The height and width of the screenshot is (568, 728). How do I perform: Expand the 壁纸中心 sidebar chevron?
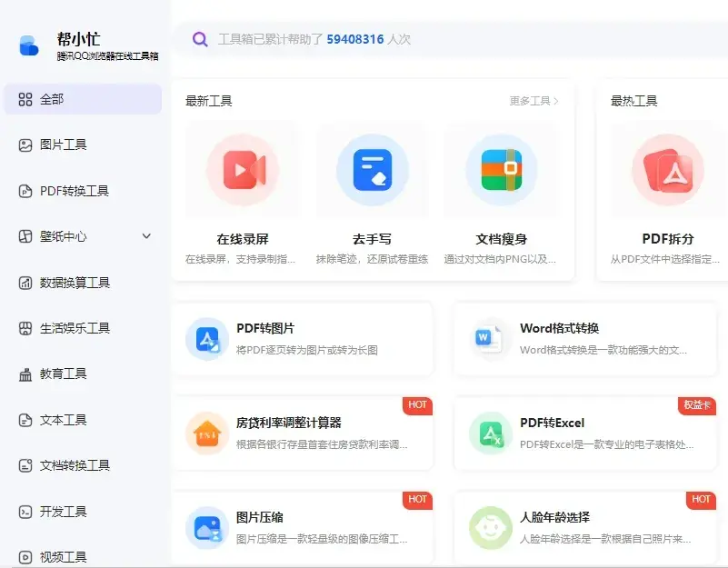coord(146,236)
